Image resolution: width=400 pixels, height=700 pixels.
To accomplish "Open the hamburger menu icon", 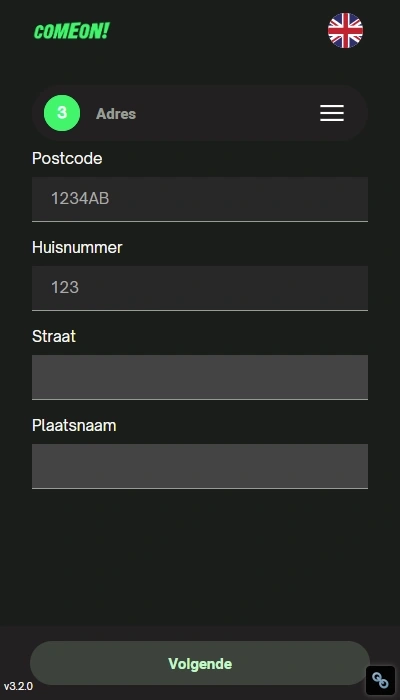I will (x=332, y=113).
